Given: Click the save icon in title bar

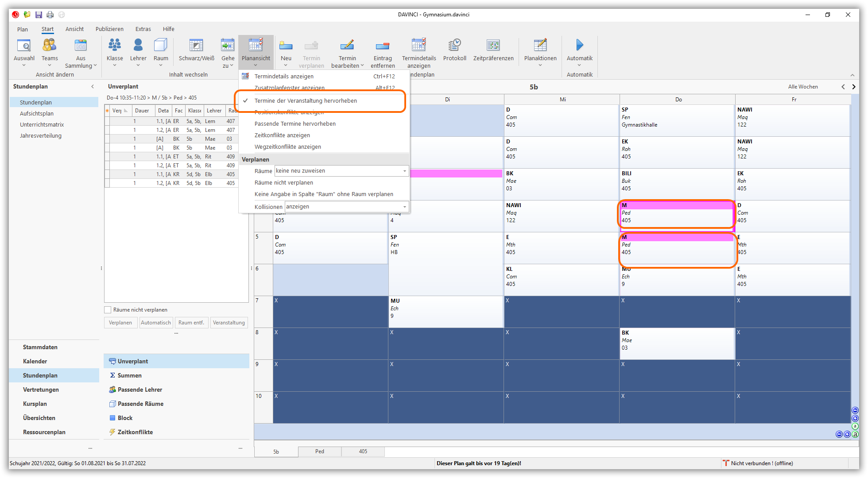Looking at the screenshot, I should (39, 15).
